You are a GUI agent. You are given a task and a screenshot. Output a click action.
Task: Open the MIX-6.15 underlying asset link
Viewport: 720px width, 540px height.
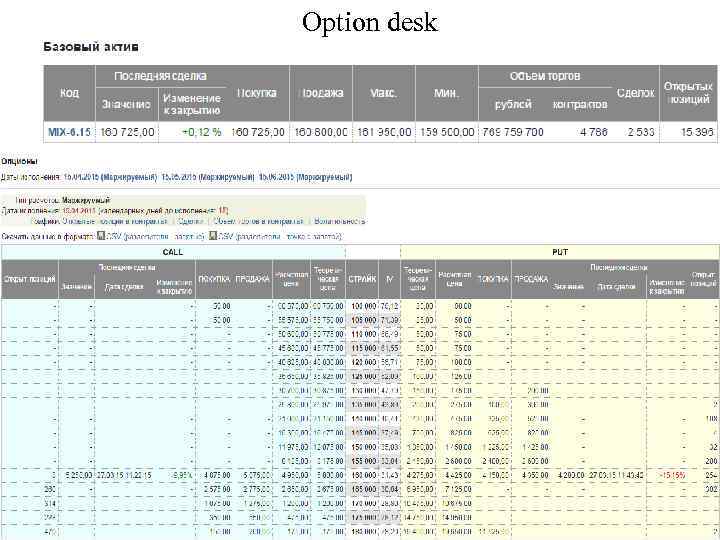coord(69,132)
